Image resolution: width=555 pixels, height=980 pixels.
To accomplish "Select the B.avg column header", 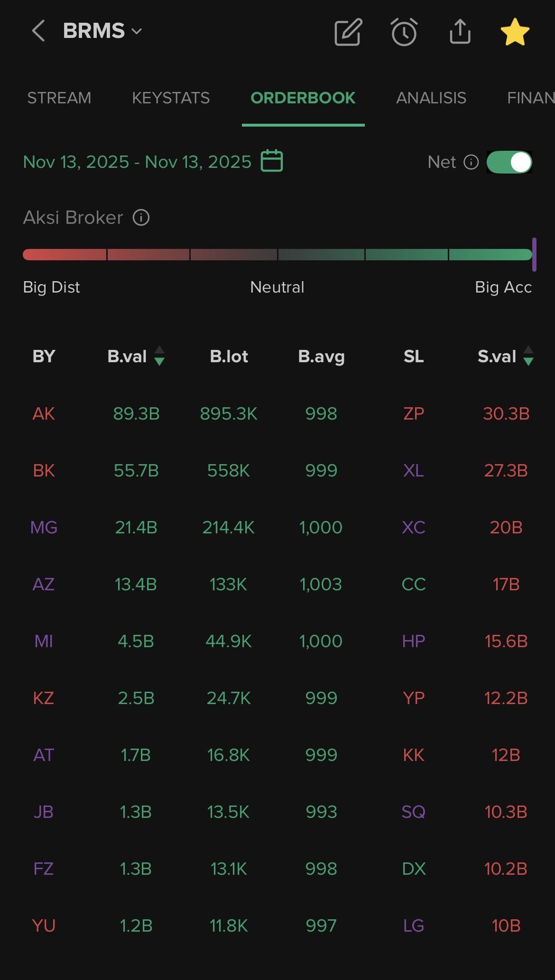I will [x=321, y=357].
